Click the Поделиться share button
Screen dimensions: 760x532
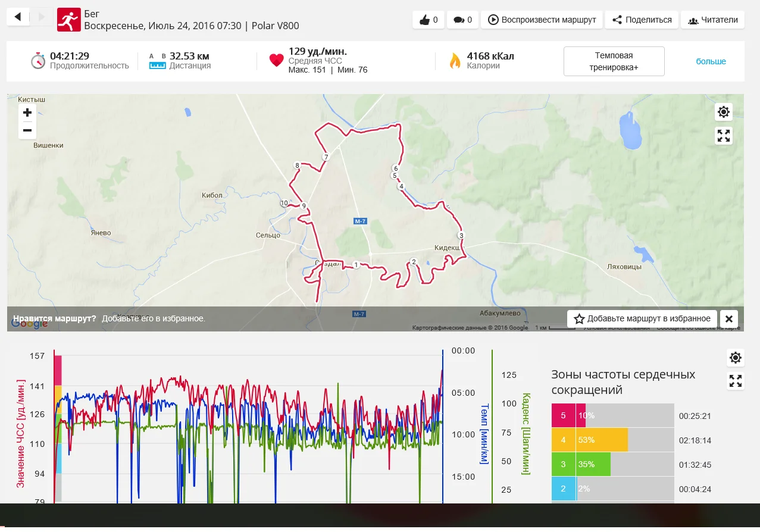click(x=642, y=20)
